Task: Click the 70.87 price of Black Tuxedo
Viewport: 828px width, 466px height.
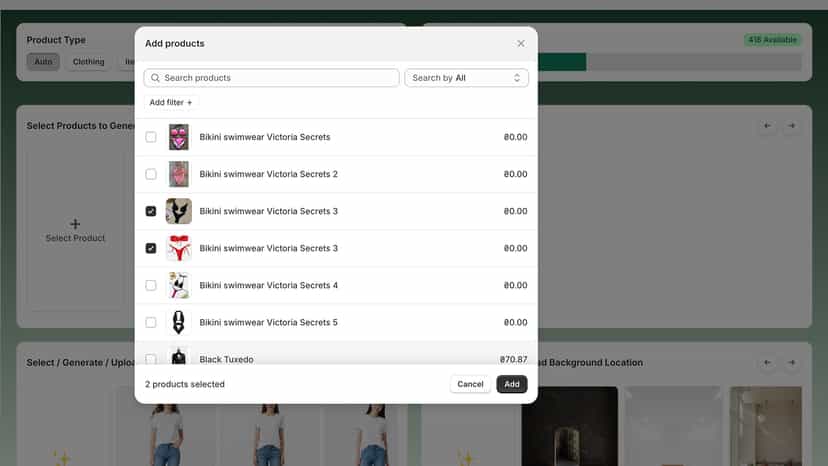Action: [x=513, y=359]
